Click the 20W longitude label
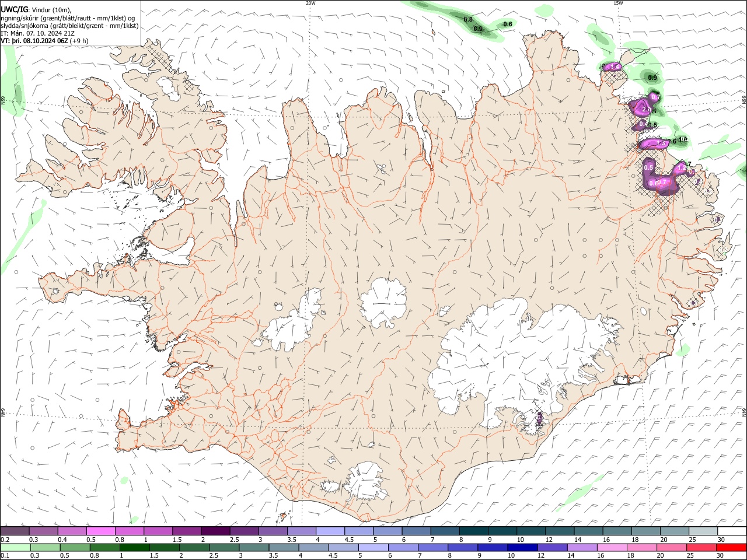This screenshot has width=747, height=560. (x=310, y=3)
